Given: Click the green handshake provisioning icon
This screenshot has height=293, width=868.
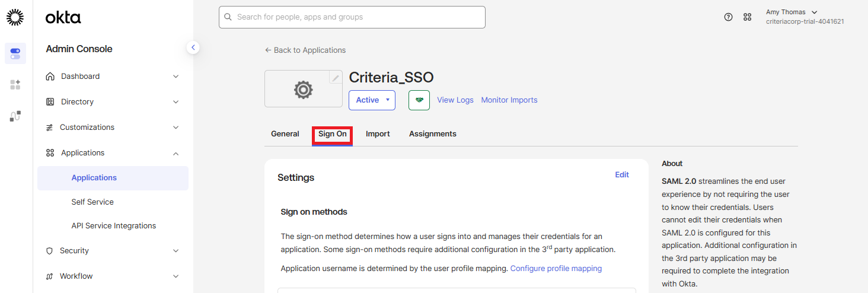Looking at the screenshot, I should 419,100.
